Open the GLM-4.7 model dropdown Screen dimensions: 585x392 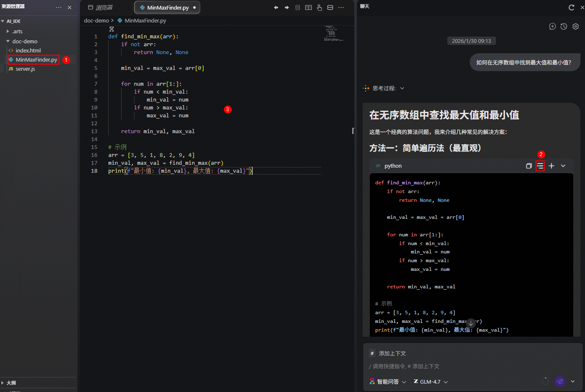click(431, 382)
